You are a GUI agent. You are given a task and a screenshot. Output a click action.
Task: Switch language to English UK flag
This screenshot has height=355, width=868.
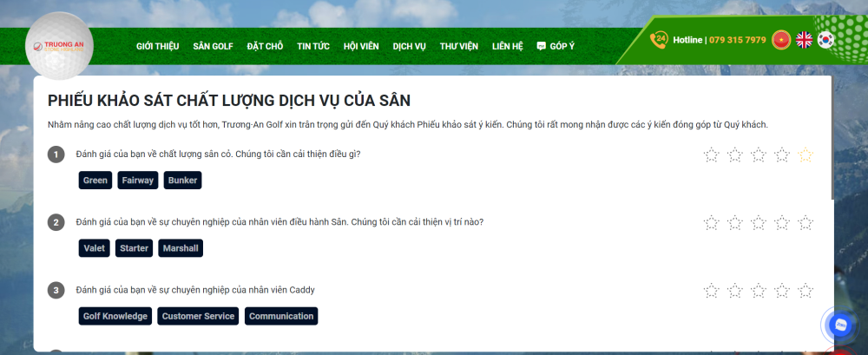click(805, 40)
